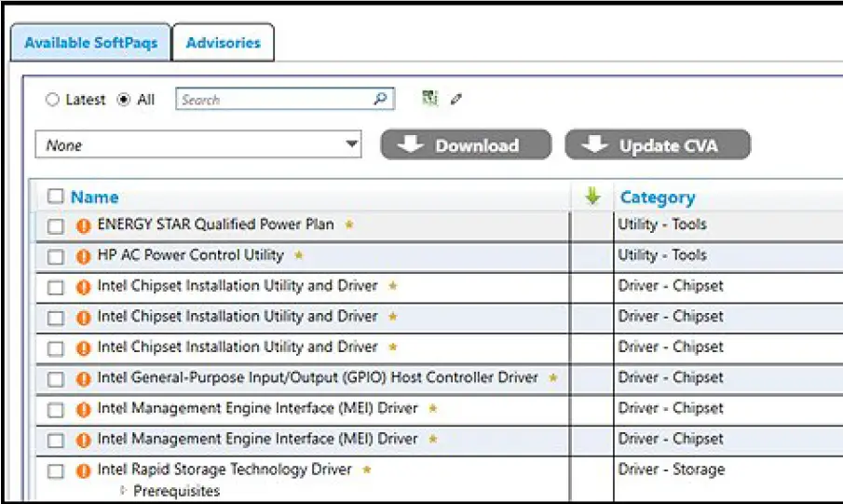Expand the Prerequisites node under Intel Rapid Storage
The image size is (843, 504).
pos(123,490)
